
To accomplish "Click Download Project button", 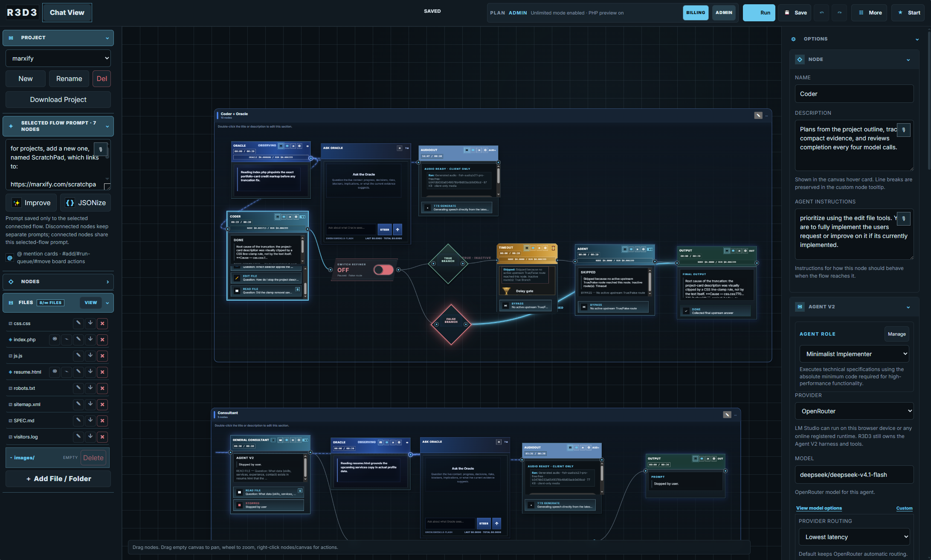I will (58, 99).
